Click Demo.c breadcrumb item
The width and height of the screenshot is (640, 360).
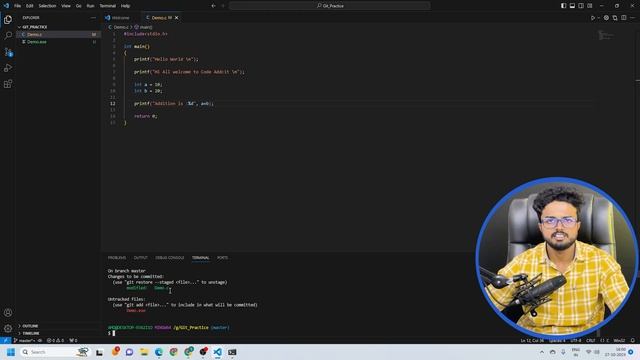click(119, 27)
